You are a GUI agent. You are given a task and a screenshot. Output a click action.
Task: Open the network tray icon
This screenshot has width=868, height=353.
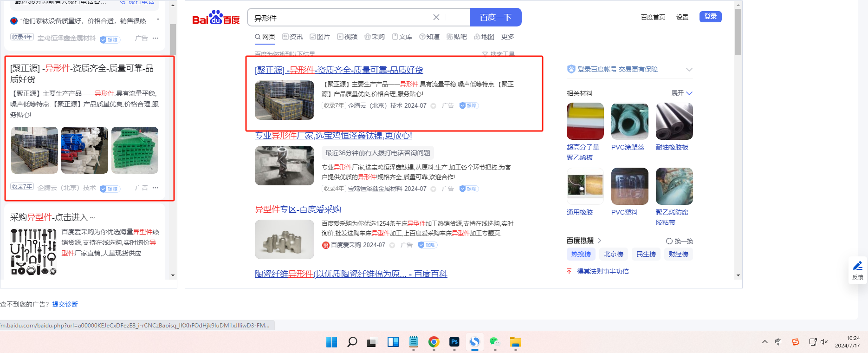tap(813, 342)
